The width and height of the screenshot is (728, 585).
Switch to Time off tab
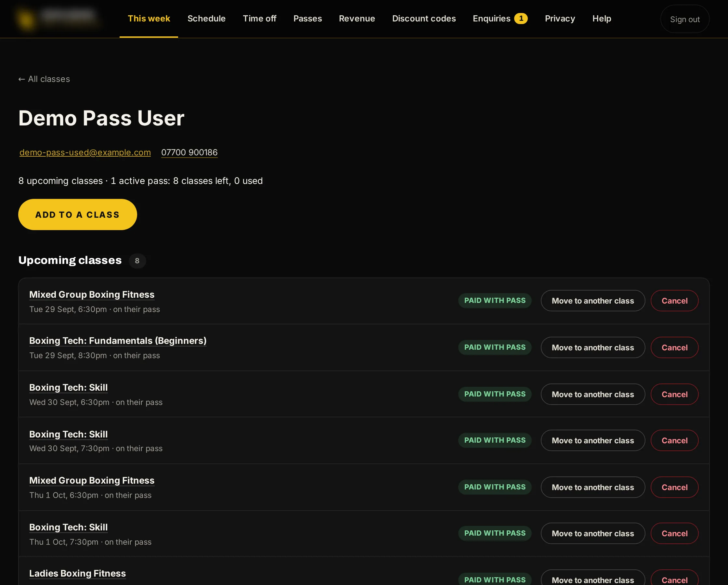coord(259,19)
